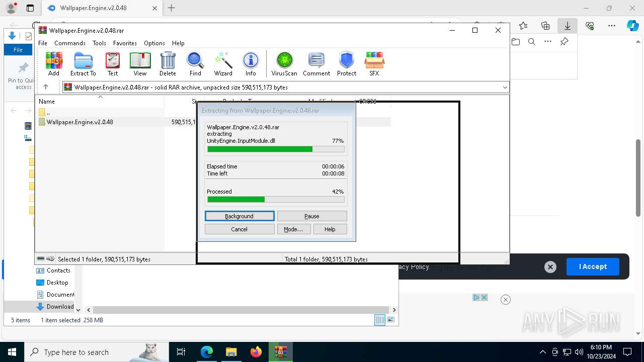Viewport: 644px width, 362px height.
Task: Open notification center on taskbar
Action: tap(627, 352)
